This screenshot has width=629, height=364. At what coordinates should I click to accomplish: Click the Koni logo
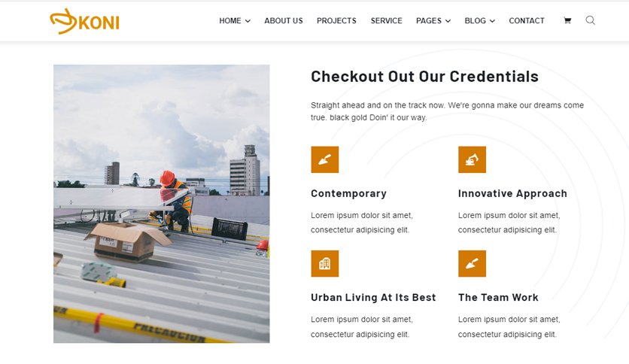pyautogui.click(x=84, y=21)
